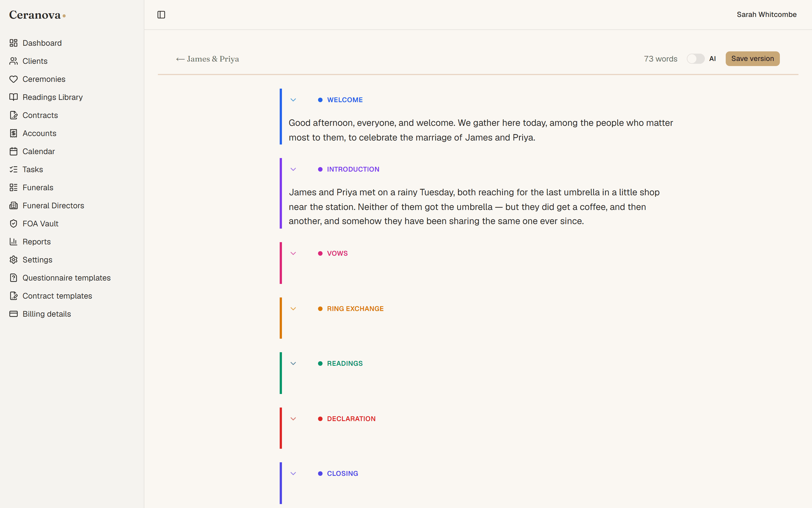This screenshot has width=812, height=508.
Task: Go to Clients page
Action: click(35, 61)
